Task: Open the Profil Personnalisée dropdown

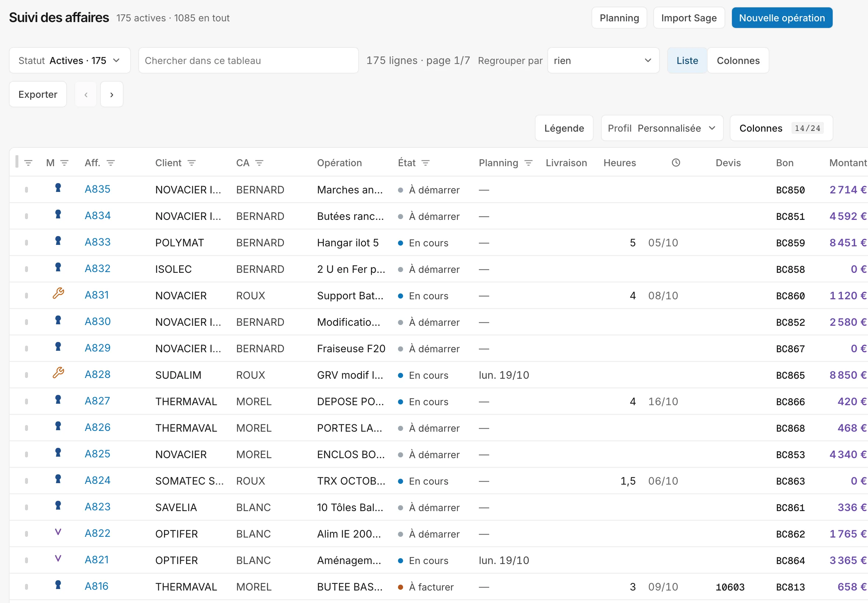Action: (662, 128)
